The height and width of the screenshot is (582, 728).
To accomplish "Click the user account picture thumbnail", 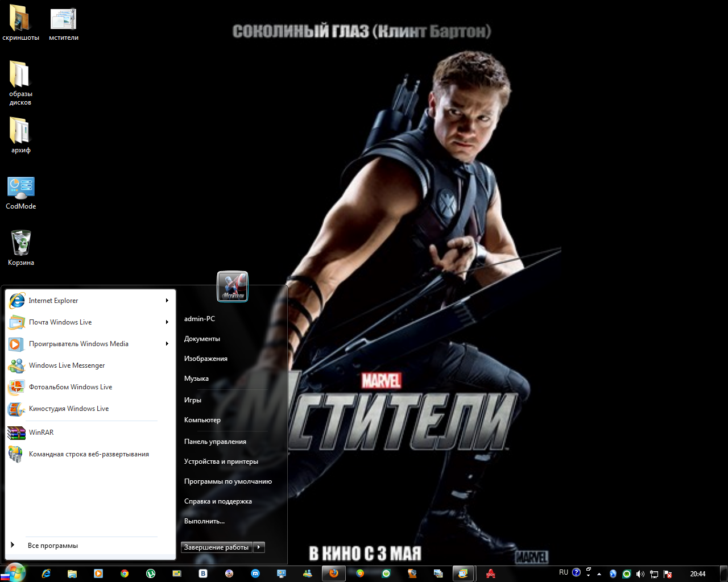I will point(233,286).
